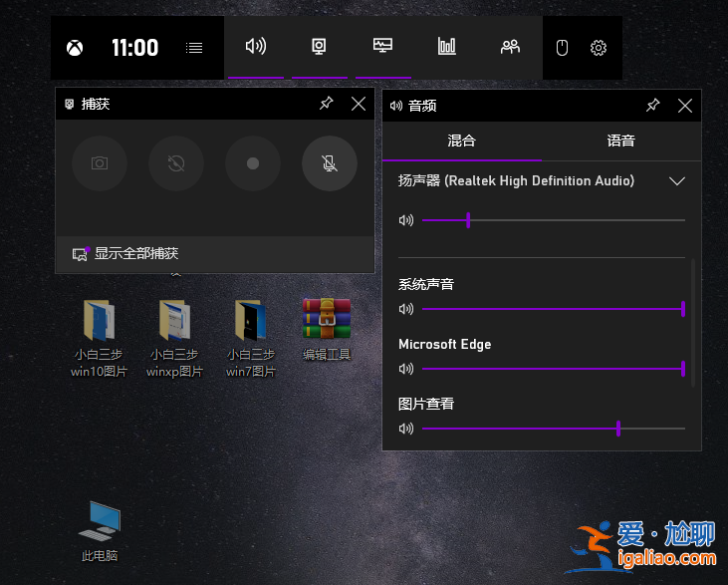728x585 pixels.
Task: Open the Xbox Social people widget
Action: click(510, 47)
